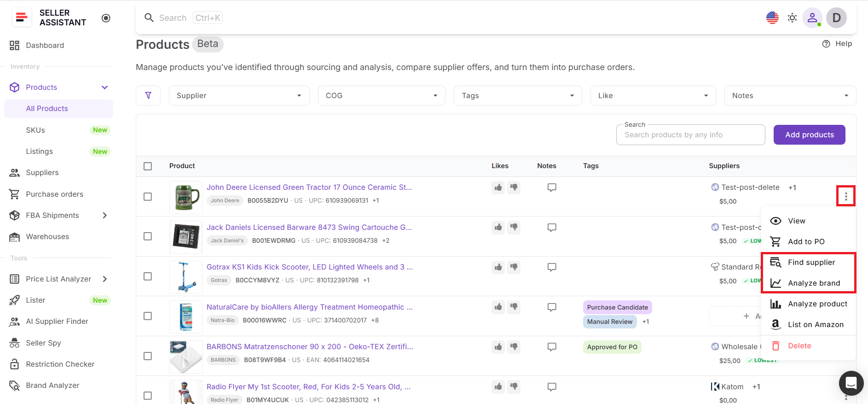Click the Purchase Candidate tag

pos(617,307)
